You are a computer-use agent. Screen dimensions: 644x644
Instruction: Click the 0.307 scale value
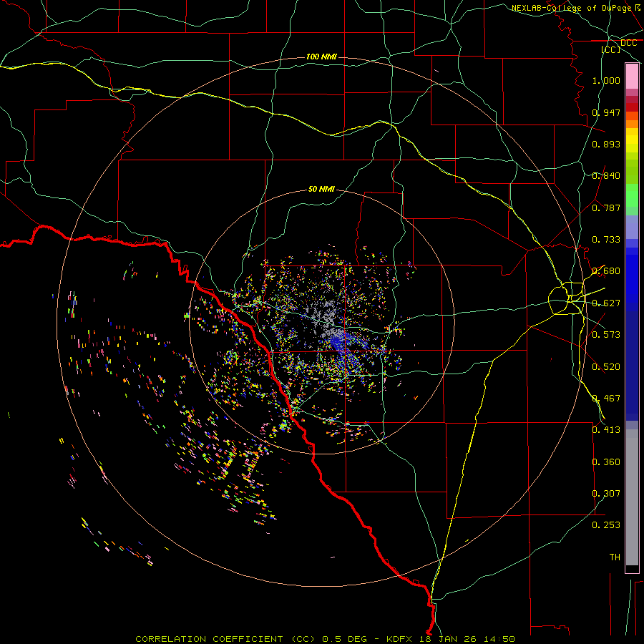(x=606, y=494)
